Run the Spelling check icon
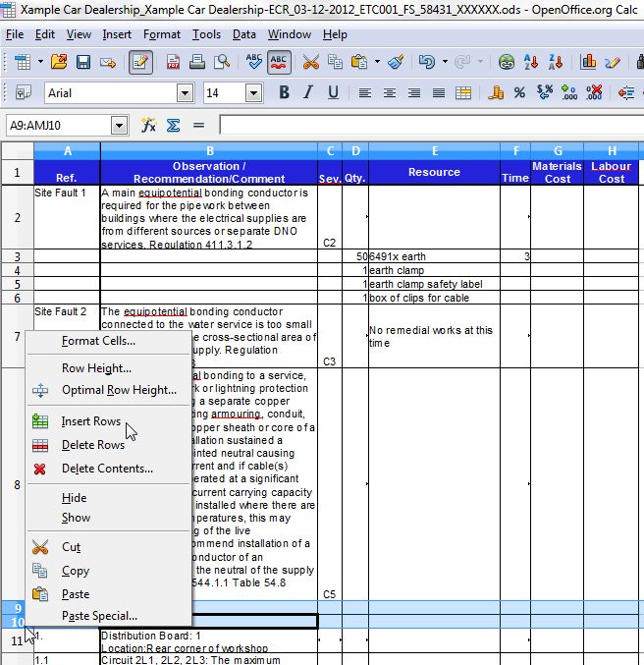 click(x=254, y=62)
